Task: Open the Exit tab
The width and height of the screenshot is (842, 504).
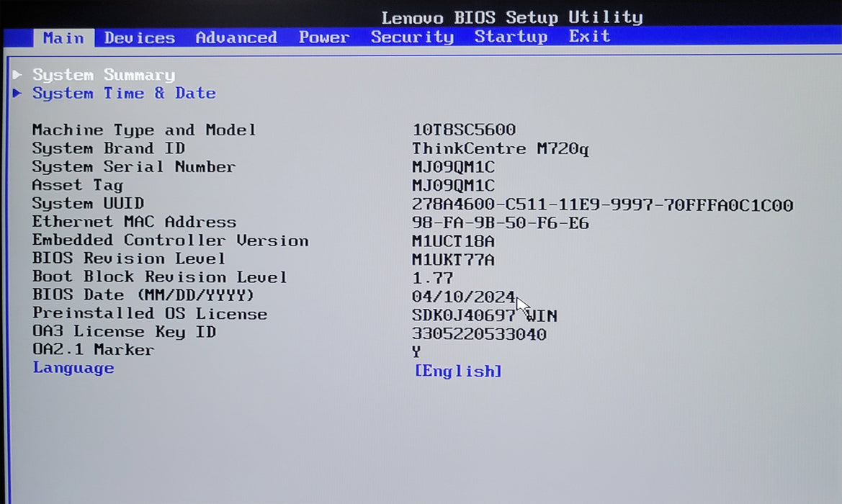Action: [x=589, y=36]
